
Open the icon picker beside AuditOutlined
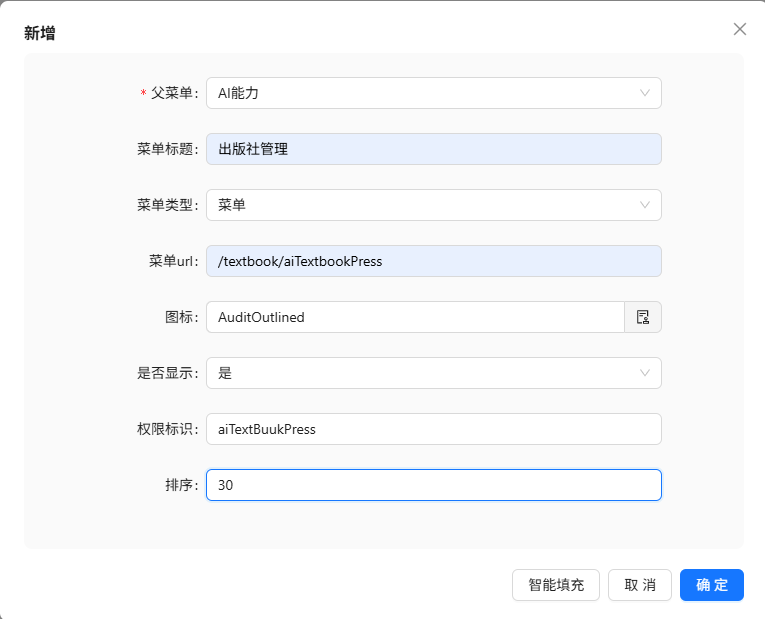(643, 317)
